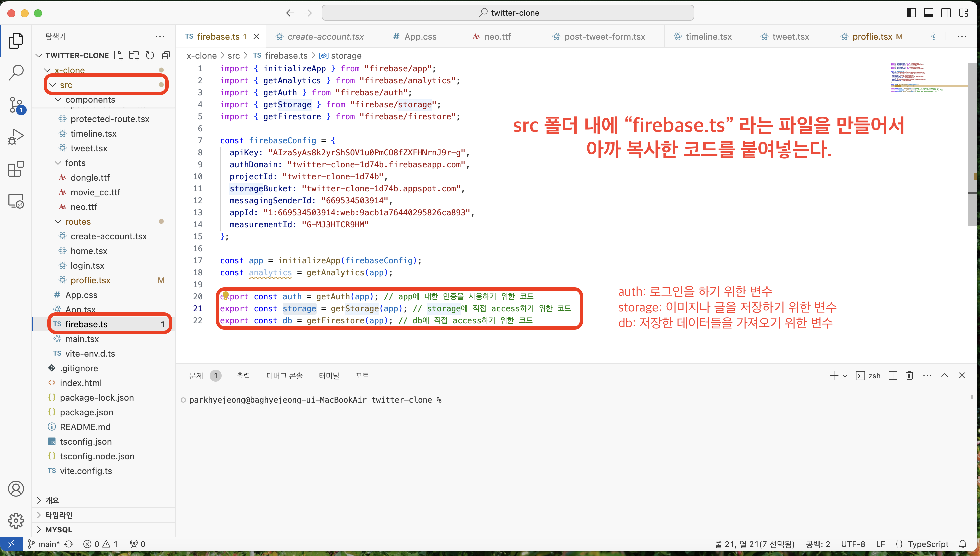Open the Extensions view

(16, 169)
